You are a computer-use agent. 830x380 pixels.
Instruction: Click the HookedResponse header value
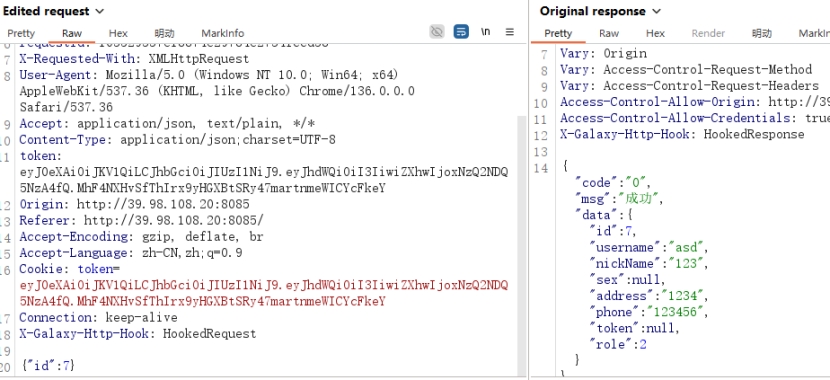click(754, 134)
